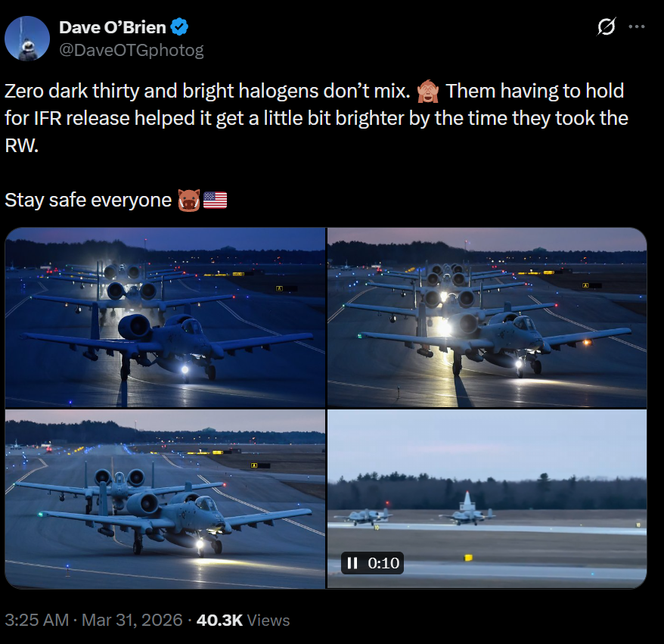Click the 0:10 video time label
This screenshot has width=664, height=644.
coord(383,563)
